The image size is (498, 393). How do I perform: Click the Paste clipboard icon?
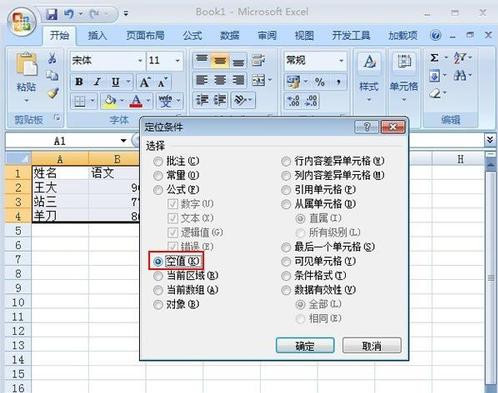point(26,64)
